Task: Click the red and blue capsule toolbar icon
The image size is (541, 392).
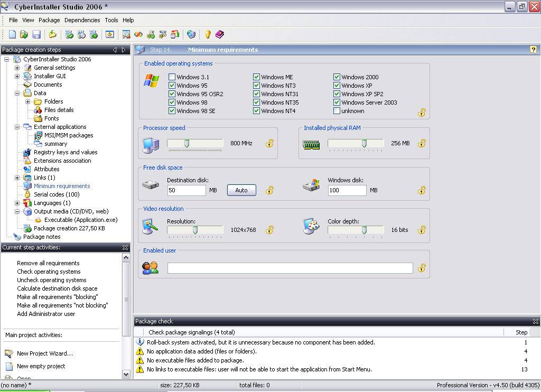Action: (x=138, y=34)
